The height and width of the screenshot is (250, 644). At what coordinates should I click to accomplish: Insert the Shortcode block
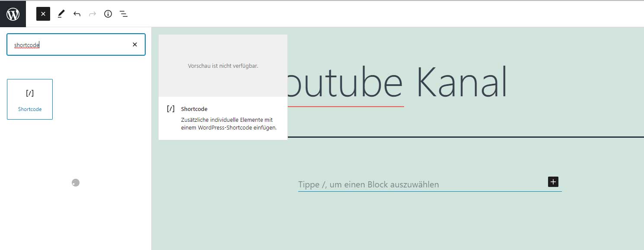30,99
